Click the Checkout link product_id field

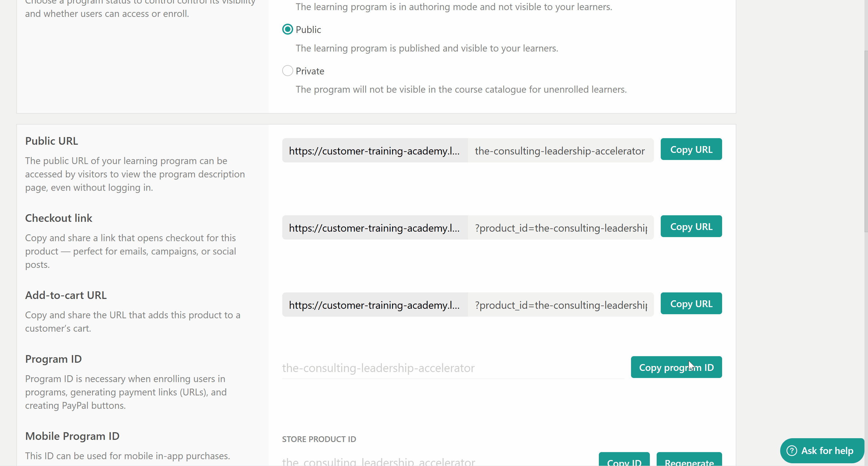pyautogui.click(x=560, y=228)
